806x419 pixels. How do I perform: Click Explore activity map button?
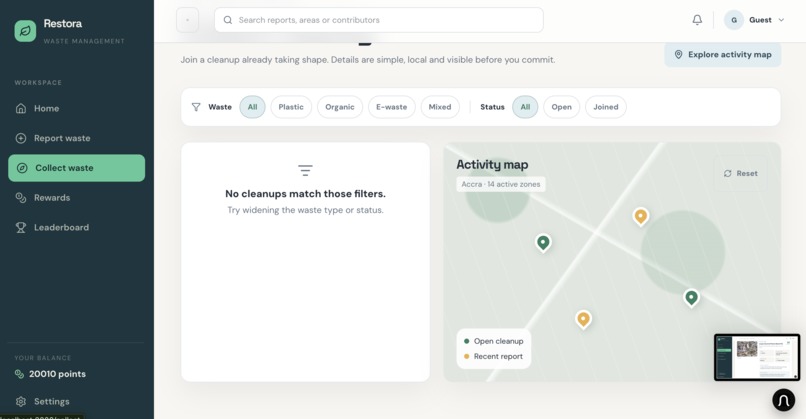(x=723, y=54)
